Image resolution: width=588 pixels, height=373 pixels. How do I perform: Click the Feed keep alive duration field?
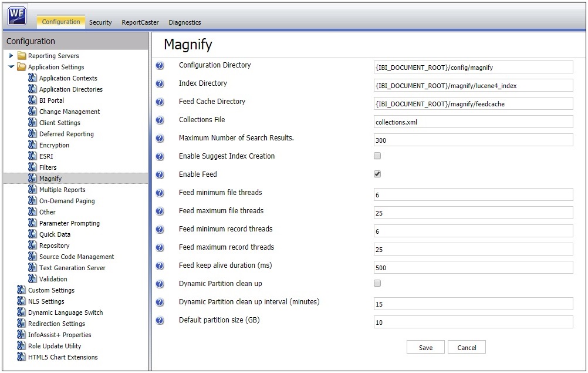pyautogui.click(x=473, y=267)
